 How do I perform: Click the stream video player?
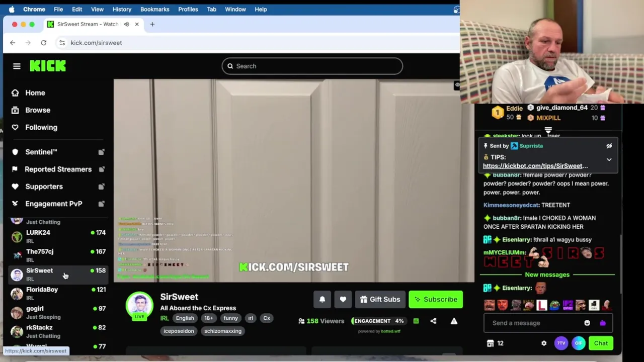(294, 180)
